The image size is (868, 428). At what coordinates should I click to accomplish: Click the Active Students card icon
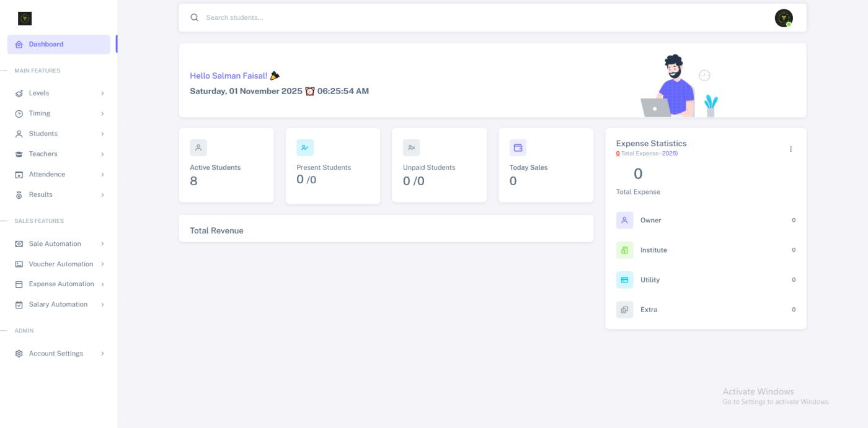click(x=198, y=147)
